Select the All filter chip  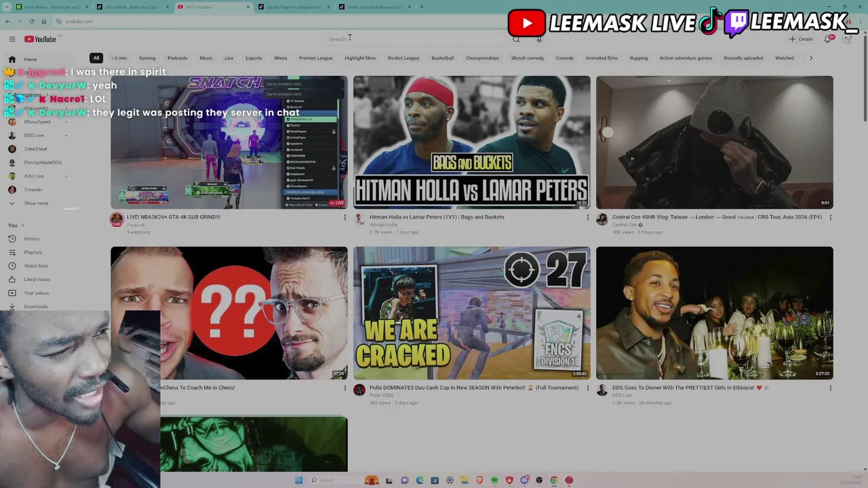pyautogui.click(x=96, y=58)
